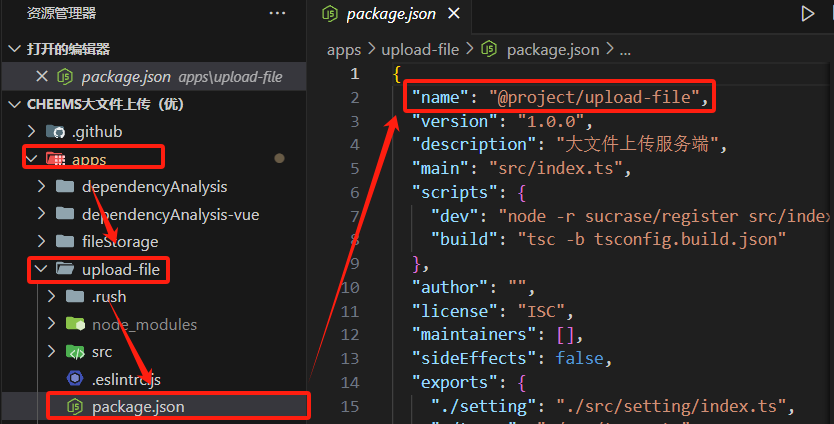Click the package.json breadcrumb segment

(x=553, y=50)
